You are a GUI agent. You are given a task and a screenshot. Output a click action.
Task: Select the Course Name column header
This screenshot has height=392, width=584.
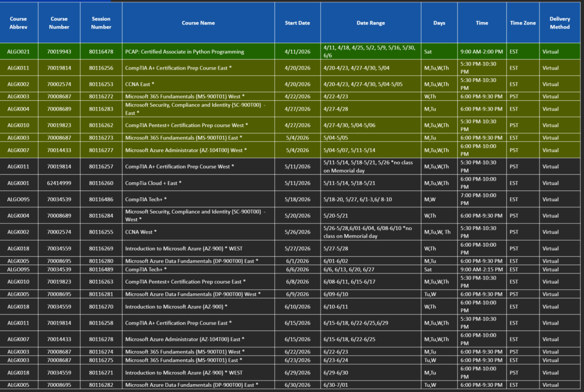click(198, 23)
